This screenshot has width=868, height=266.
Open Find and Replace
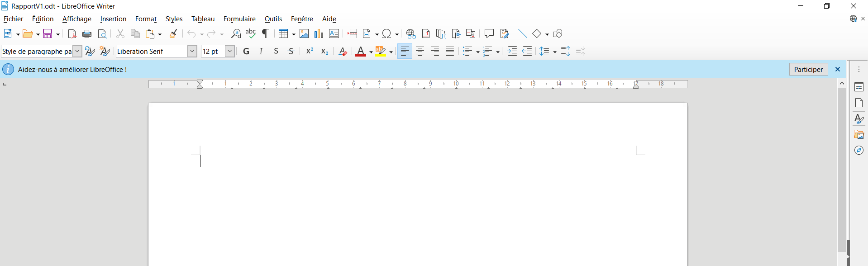click(x=236, y=33)
